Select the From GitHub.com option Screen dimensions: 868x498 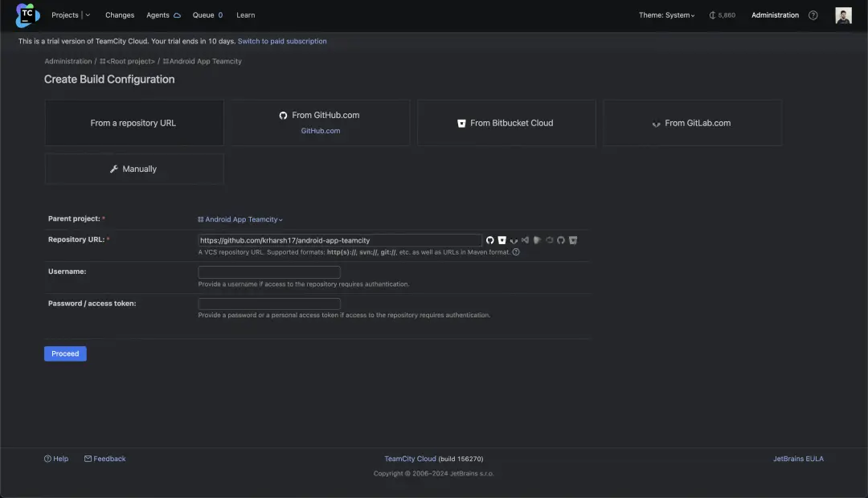(320, 122)
